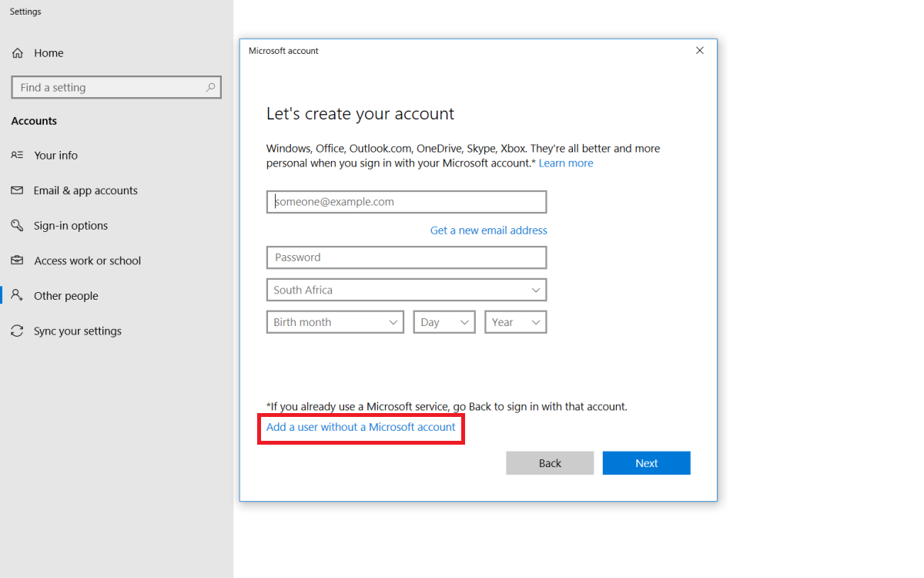Image resolution: width=924 pixels, height=578 pixels.
Task: Click the Sign-in options key icon
Action: (17, 226)
